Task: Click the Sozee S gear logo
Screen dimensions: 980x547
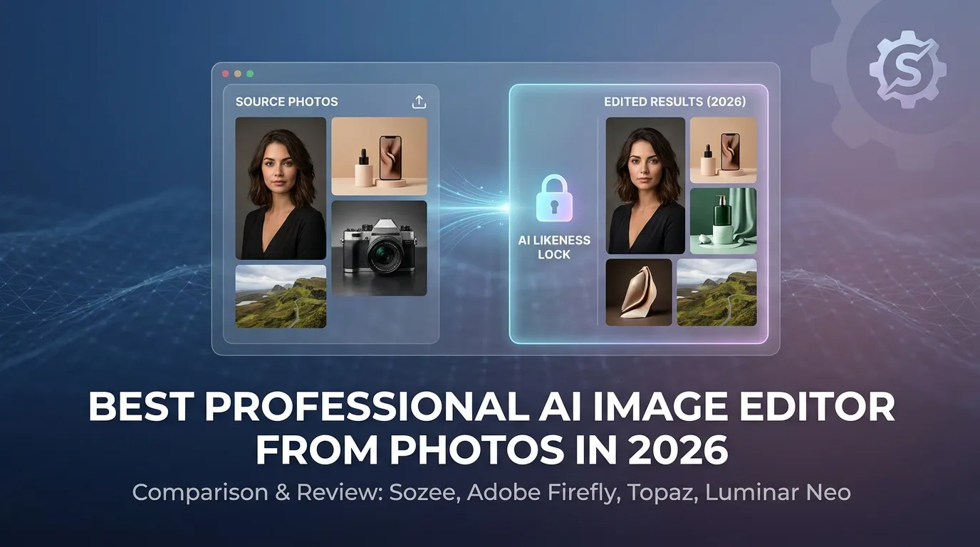Action: click(907, 69)
